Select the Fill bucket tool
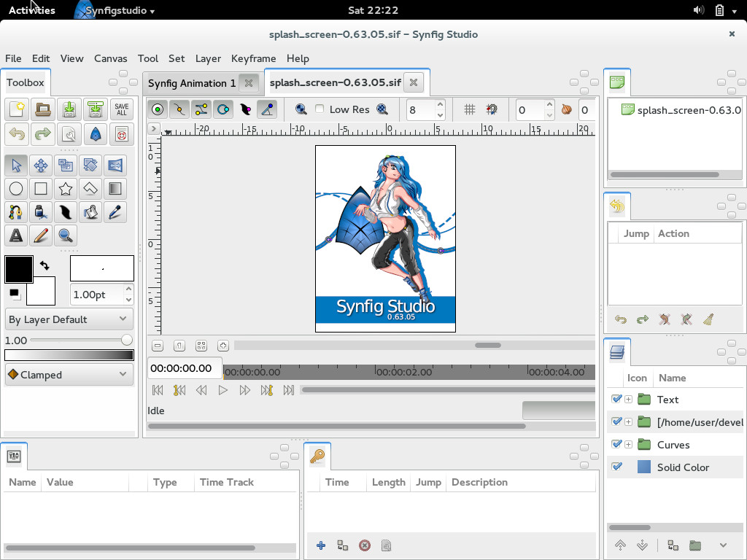 [90, 212]
